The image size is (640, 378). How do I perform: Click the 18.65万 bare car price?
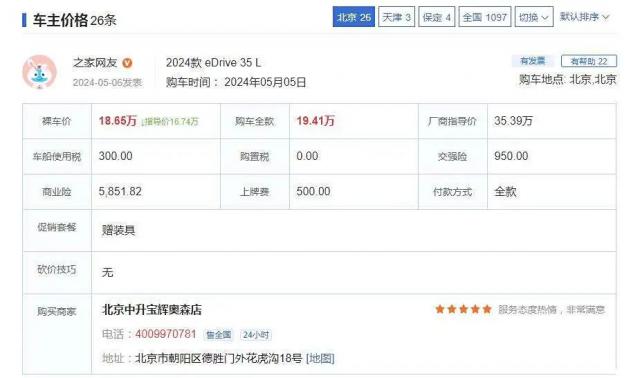coord(118,121)
